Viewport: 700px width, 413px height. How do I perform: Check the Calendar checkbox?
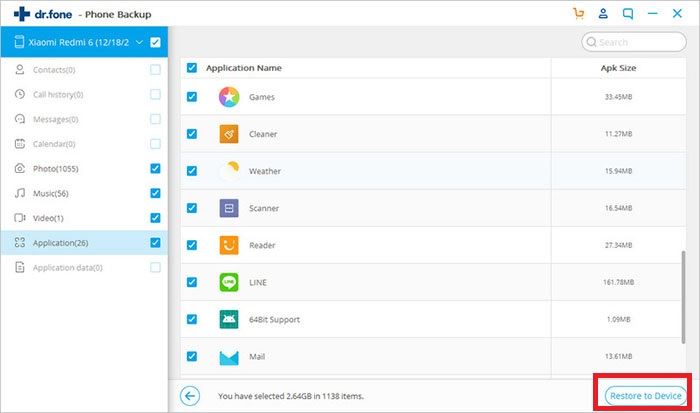(x=155, y=144)
